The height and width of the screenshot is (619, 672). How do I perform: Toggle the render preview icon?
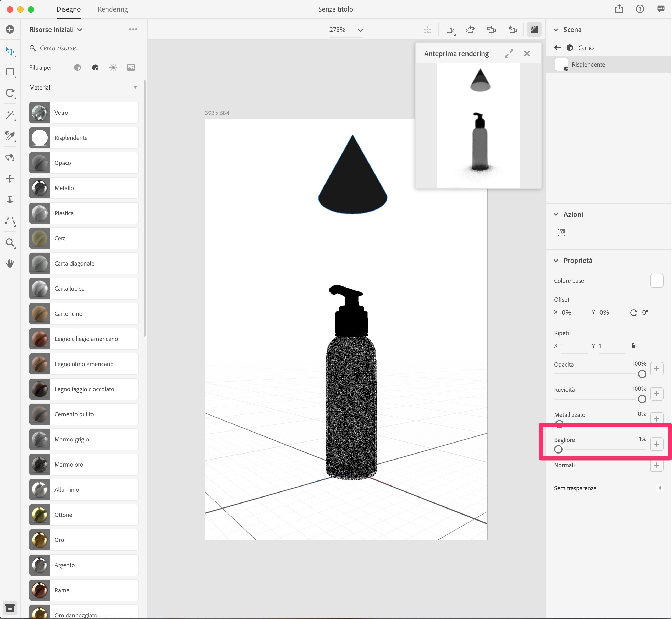point(534,30)
